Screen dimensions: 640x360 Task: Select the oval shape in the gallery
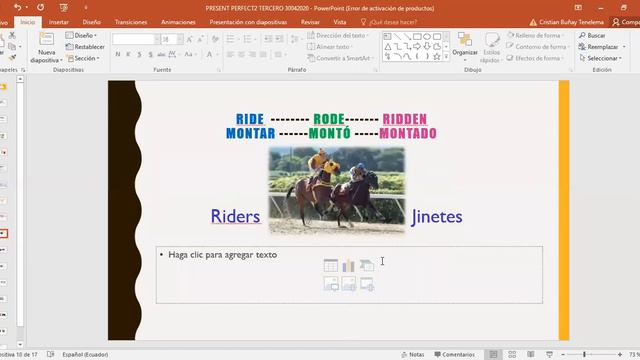427,36
